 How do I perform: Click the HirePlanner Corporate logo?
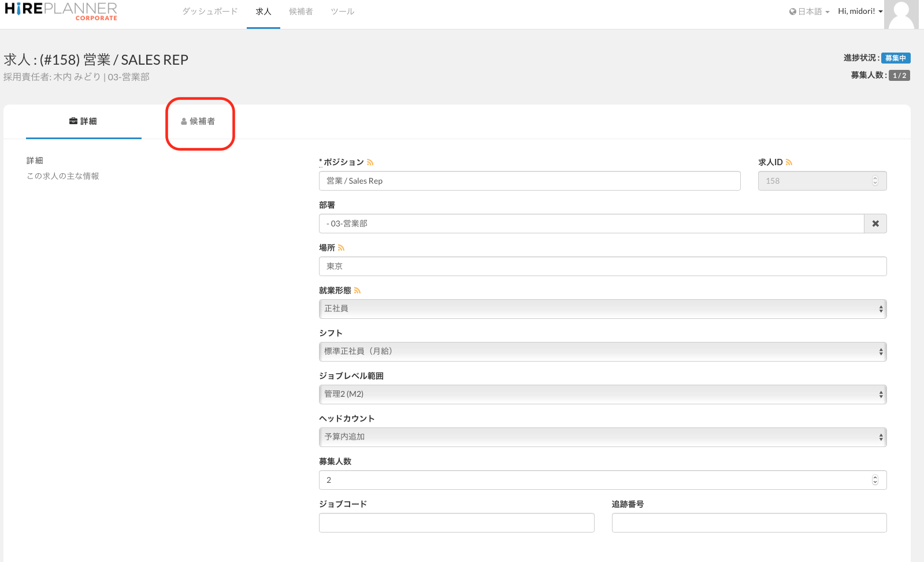(61, 12)
